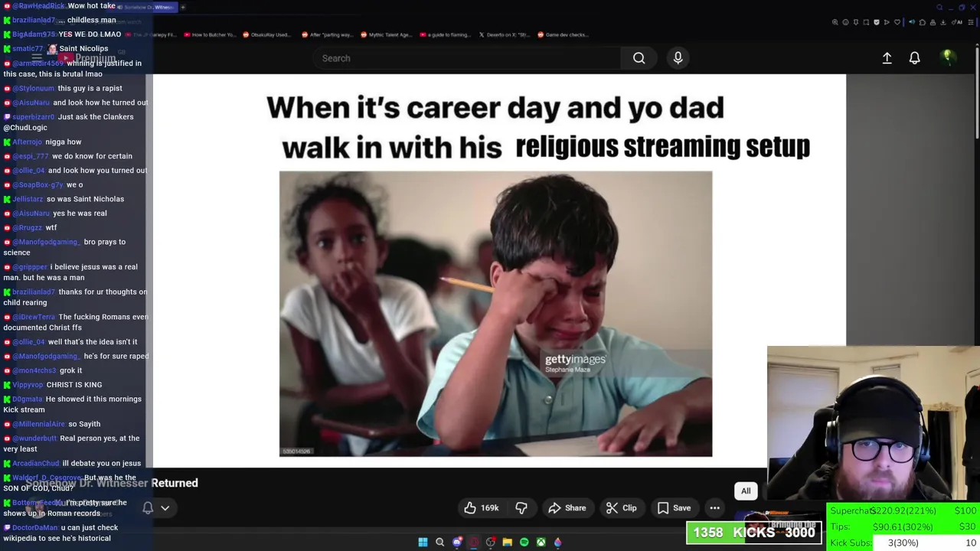Open the more actions ellipsis menu

714,508
